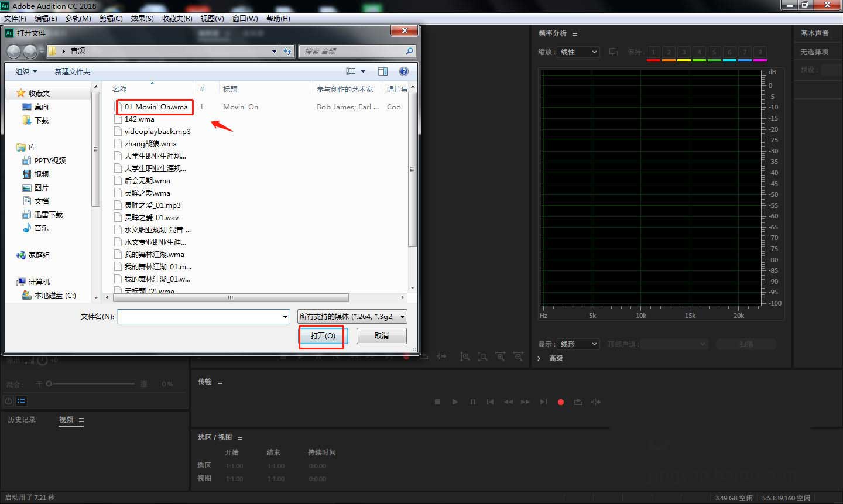The height and width of the screenshot is (504, 843).
Task: Toggle hold button 1 in frequency analysis
Action: [x=653, y=52]
